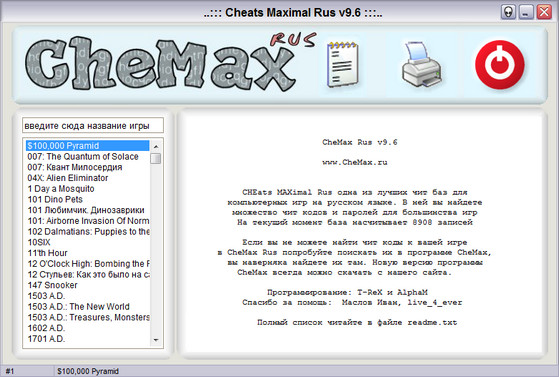
Task: Close the window with red X
Action: (544, 12)
